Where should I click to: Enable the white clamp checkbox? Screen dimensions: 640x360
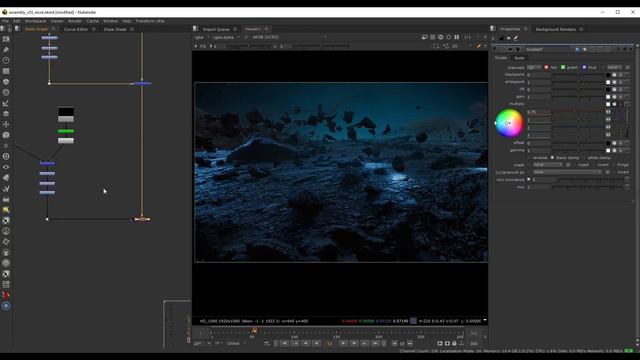[x=584, y=158]
